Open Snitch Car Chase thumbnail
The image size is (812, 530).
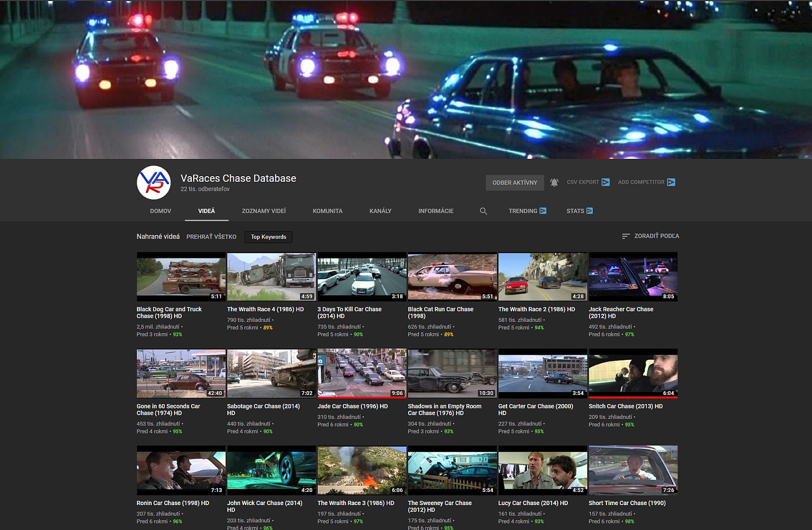tap(633, 374)
